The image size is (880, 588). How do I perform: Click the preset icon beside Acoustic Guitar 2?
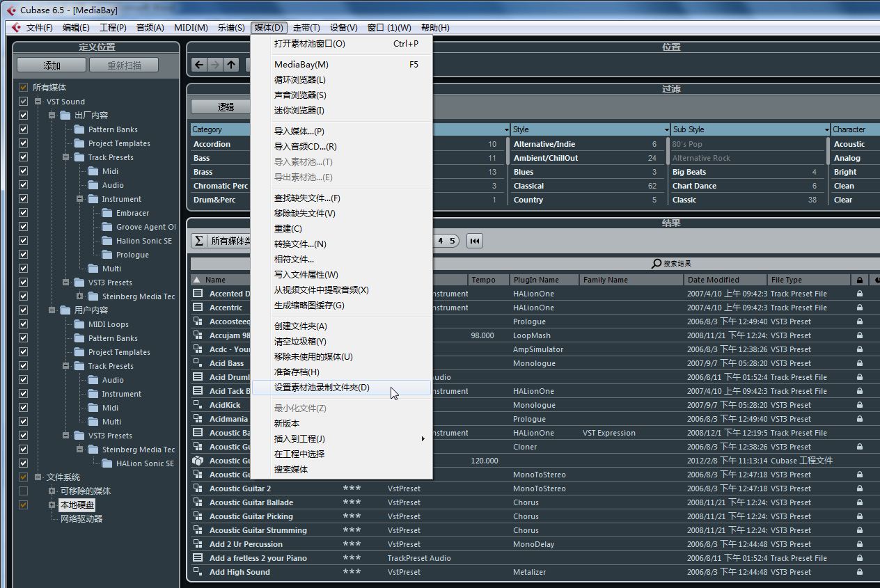[198, 488]
